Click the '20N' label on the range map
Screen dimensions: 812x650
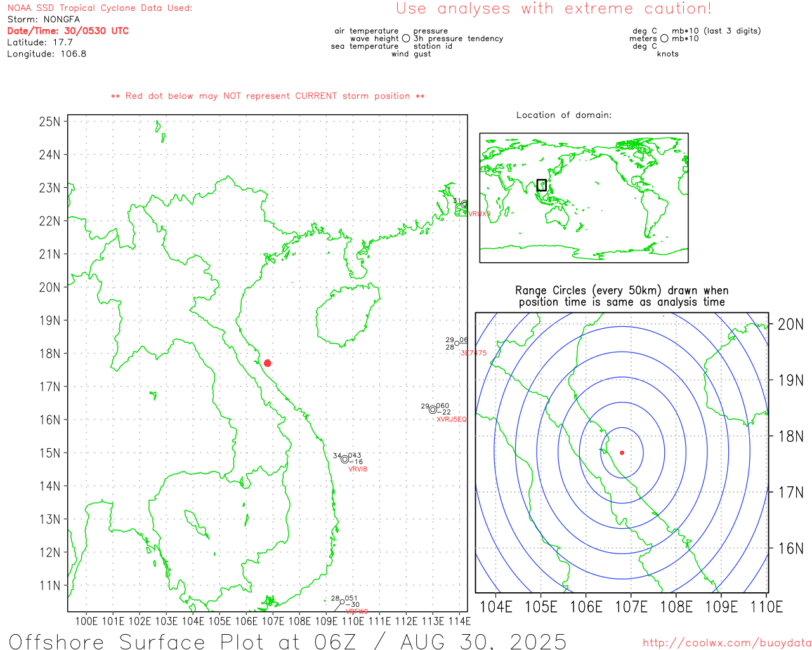[790, 324]
